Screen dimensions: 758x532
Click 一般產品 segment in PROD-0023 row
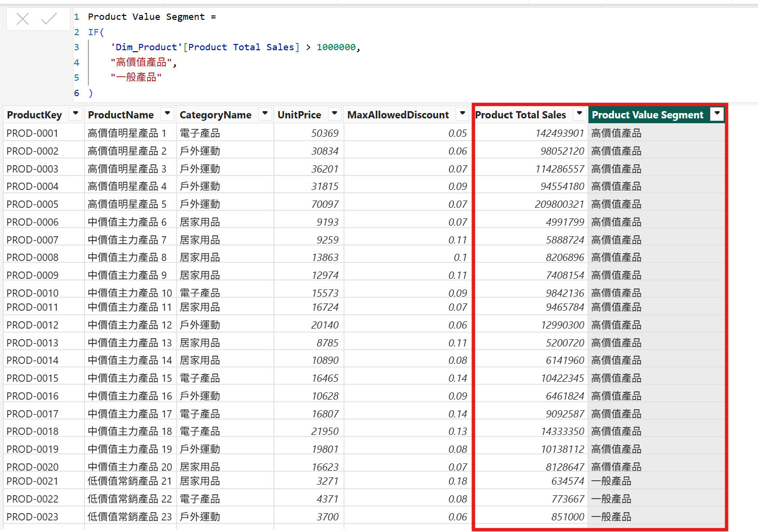(x=611, y=517)
